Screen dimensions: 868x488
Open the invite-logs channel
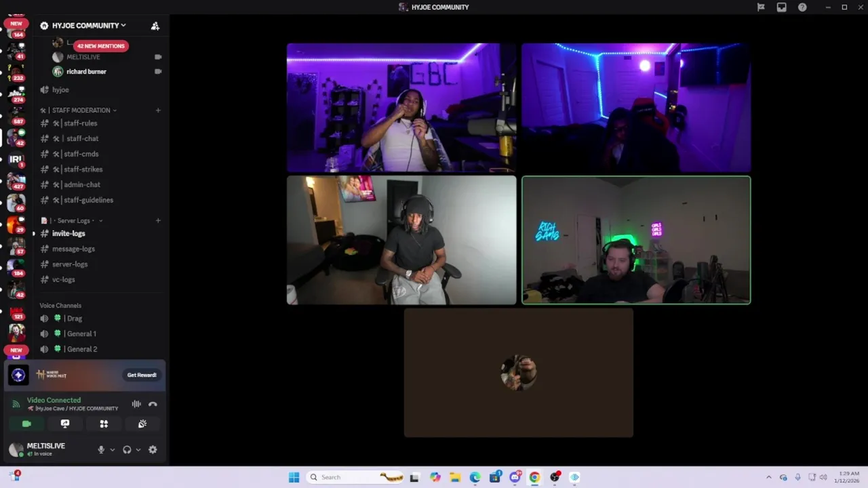pos(68,234)
